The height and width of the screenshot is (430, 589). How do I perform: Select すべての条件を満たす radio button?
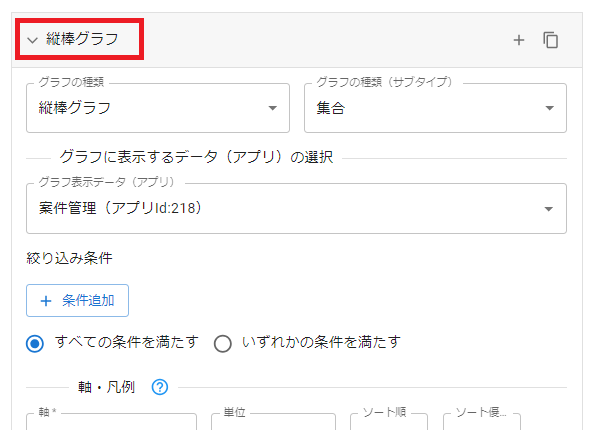[x=35, y=344]
